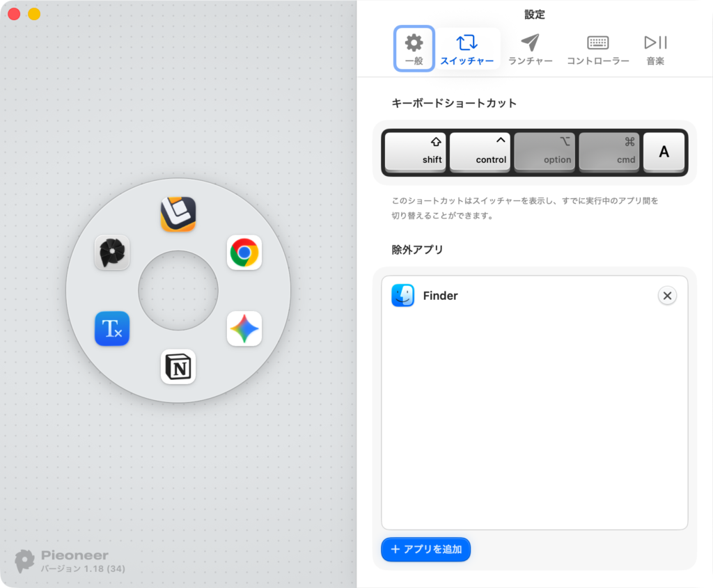Click the dark fan-shaped app icon
The height and width of the screenshot is (588, 713).
112,253
